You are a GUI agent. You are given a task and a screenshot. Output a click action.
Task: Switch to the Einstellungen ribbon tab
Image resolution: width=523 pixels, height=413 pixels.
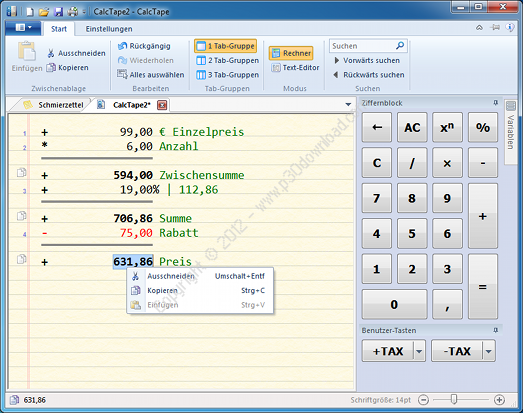tap(109, 29)
